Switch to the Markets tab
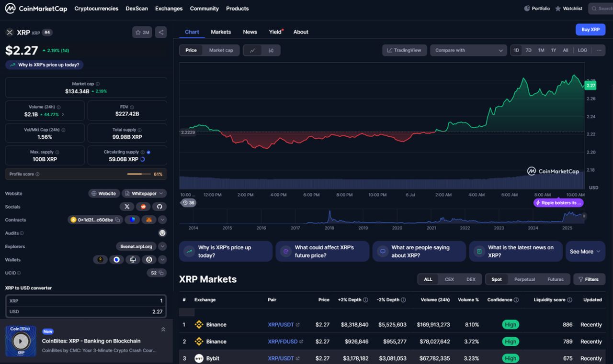The width and height of the screenshot is (613, 364). [221, 32]
